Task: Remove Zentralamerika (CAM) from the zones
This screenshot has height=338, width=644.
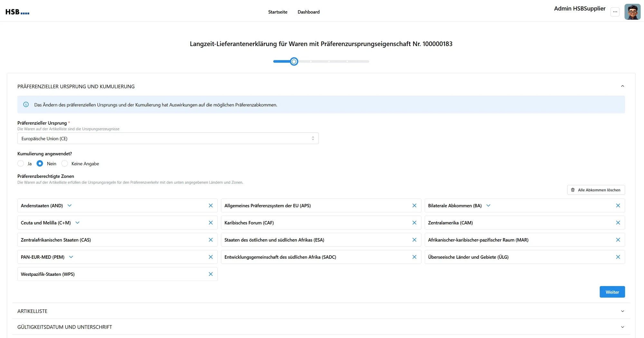Action: tap(618, 222)
